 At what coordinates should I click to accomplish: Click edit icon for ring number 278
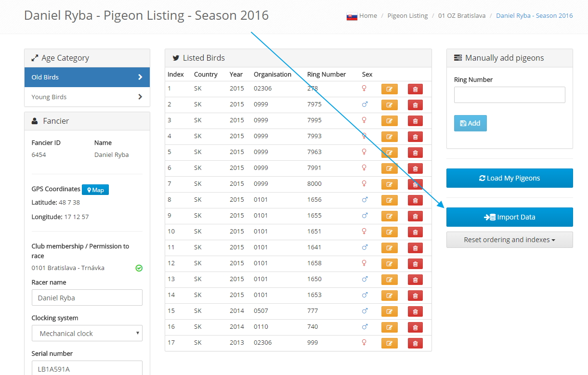389,89
